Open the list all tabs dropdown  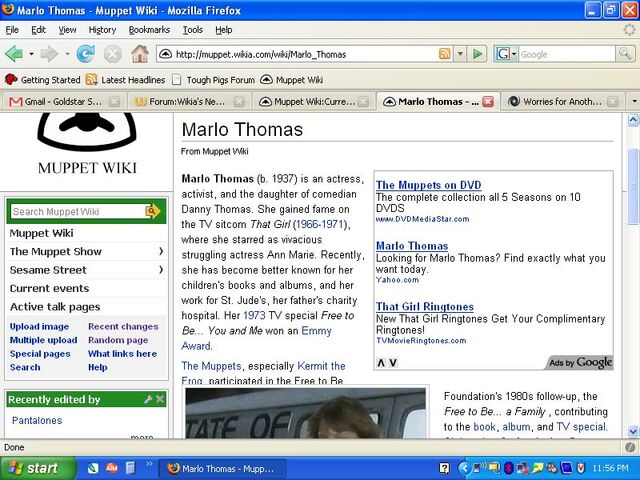click(634, 101)
